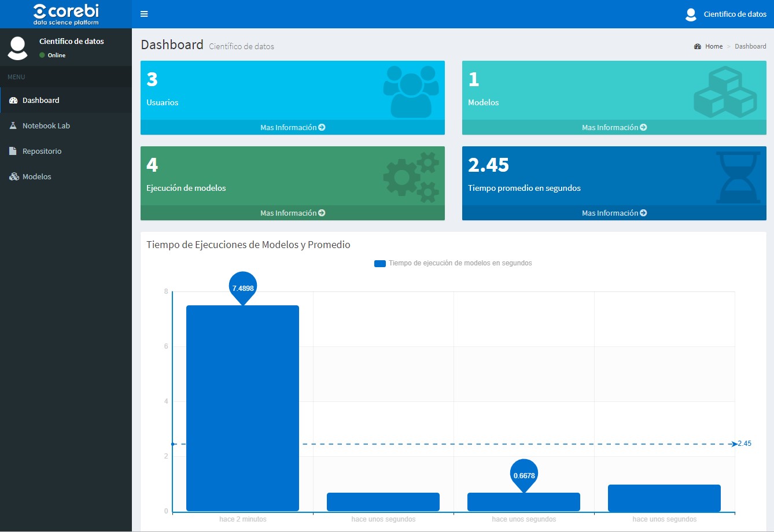774x532 pixels.
Task: Open the user avatar icon in top bar
Action: tap(691, 14)
